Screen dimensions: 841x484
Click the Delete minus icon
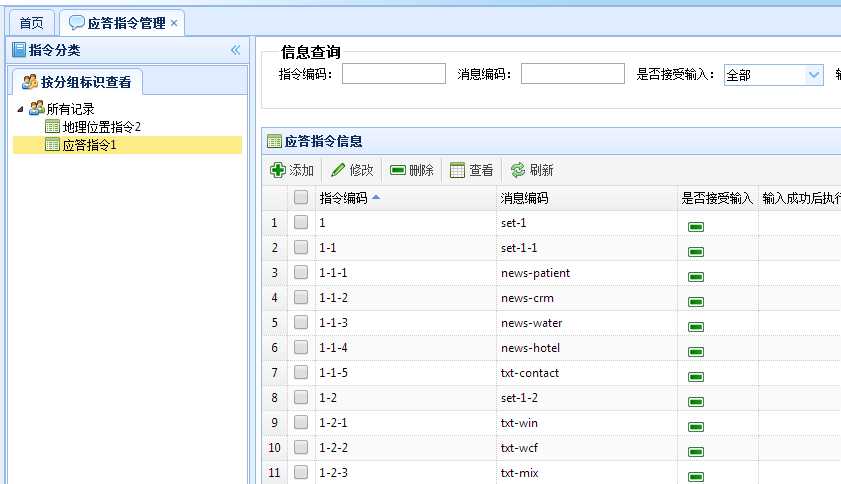398,170
